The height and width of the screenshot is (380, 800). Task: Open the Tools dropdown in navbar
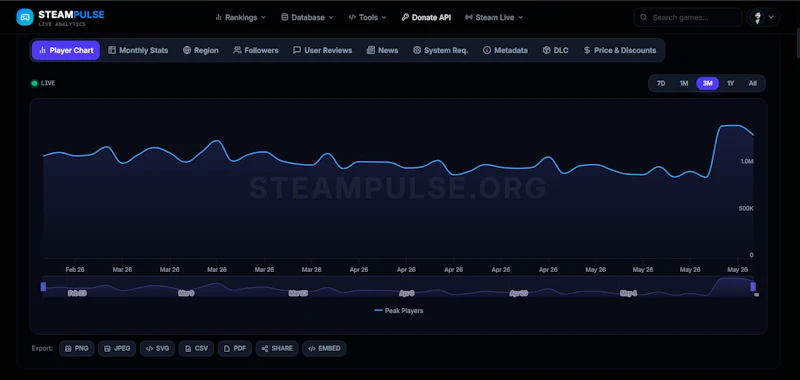367,17
